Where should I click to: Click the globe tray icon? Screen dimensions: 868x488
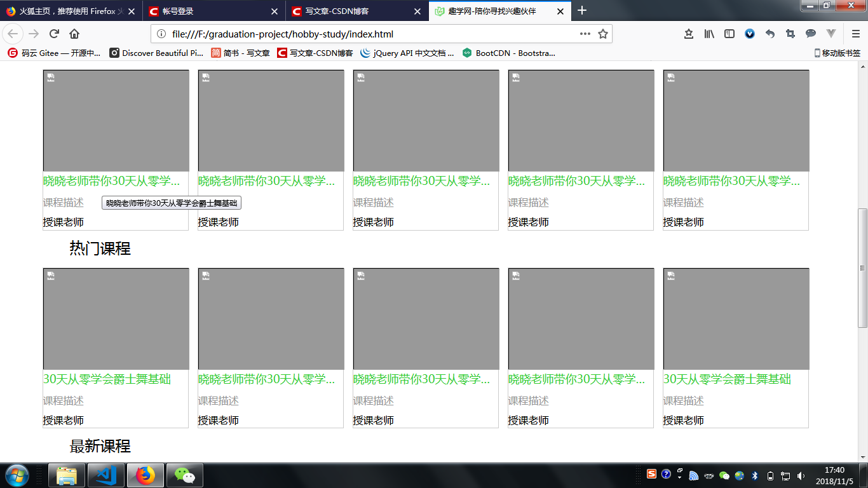click(x=740, y=475)
